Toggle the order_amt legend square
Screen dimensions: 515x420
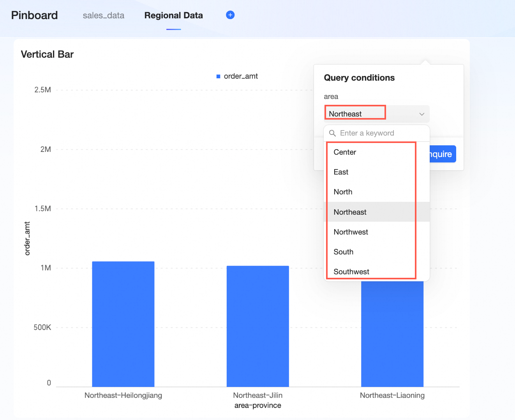[x=219, y=76]
